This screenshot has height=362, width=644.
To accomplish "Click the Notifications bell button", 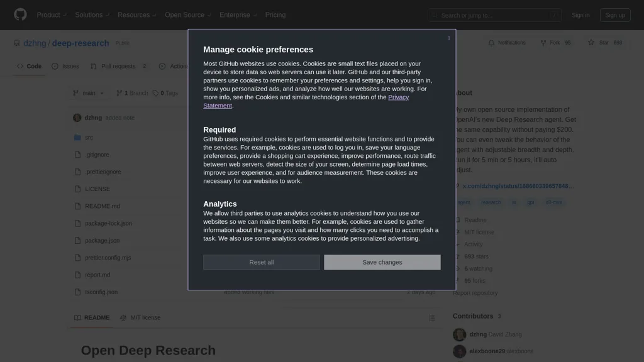I will click(507, 43).
